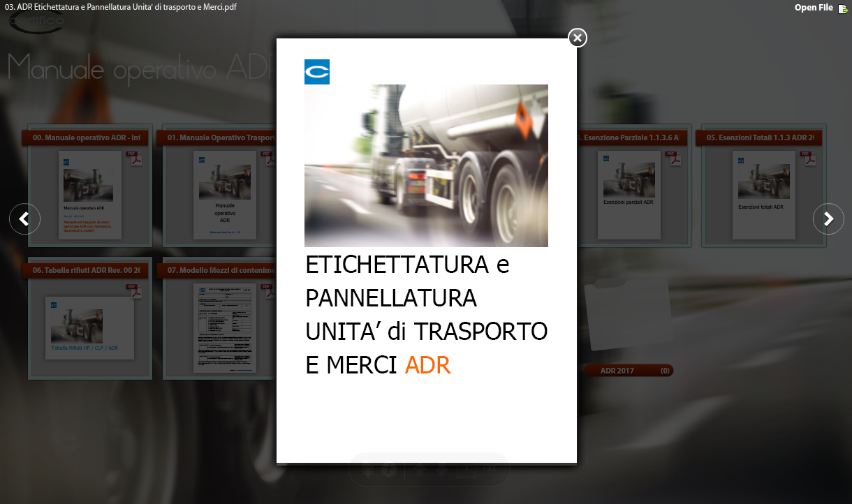Click PDF icon on 05. Esenzioni Totali card
The width and height of the screenshot is (852, 504).
point(808,158)
